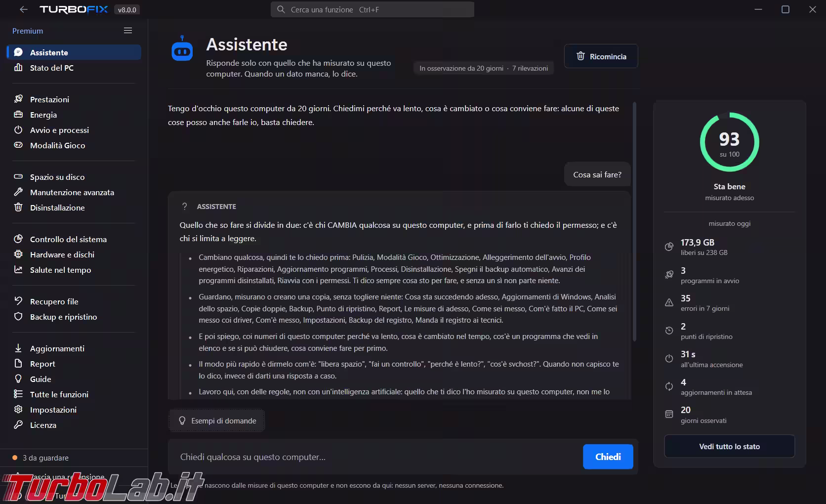
Task: Select Tutte le funzioni in the sidebar
Action: pos(74,394)
